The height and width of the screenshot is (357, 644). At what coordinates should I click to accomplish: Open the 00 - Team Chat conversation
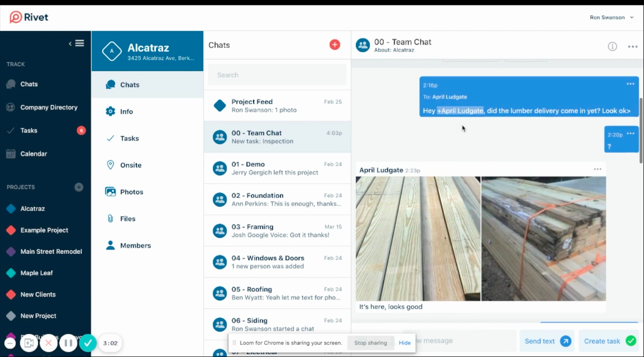(277, 137)
